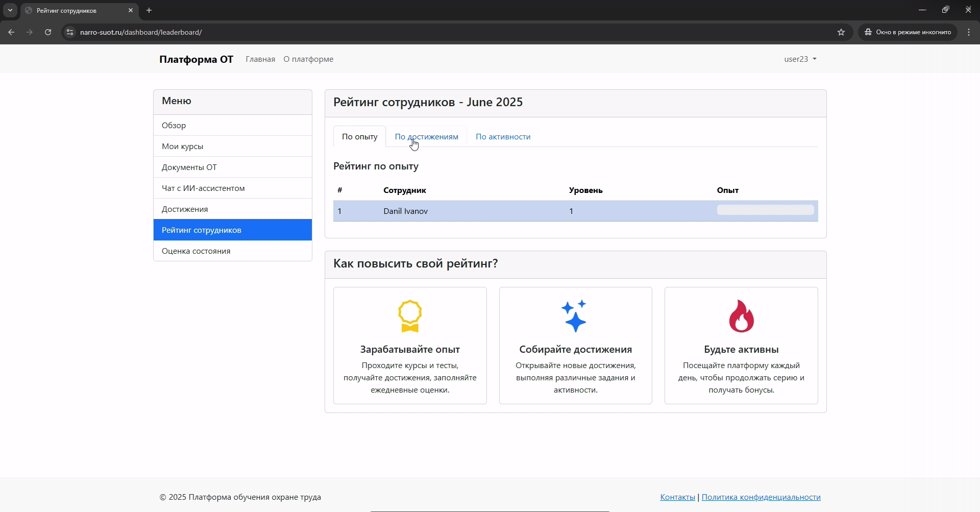The height and width of the screenshot is (512, 980).
Task: Open the browser three-dot menu
Action: [969, 32]
